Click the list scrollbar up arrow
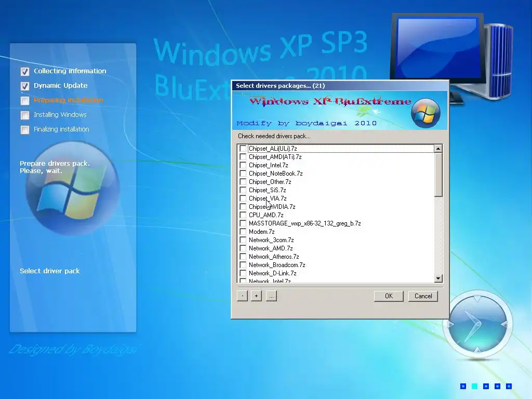The height and width of the screenshot is (399, 532). click(x=438, y=149)
